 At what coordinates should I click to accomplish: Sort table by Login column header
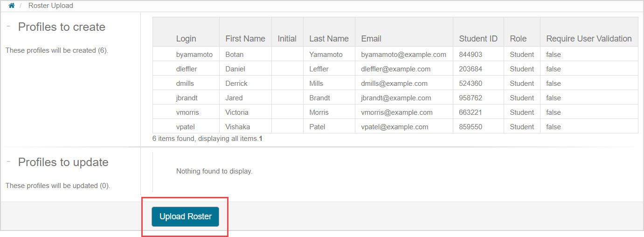186,39
